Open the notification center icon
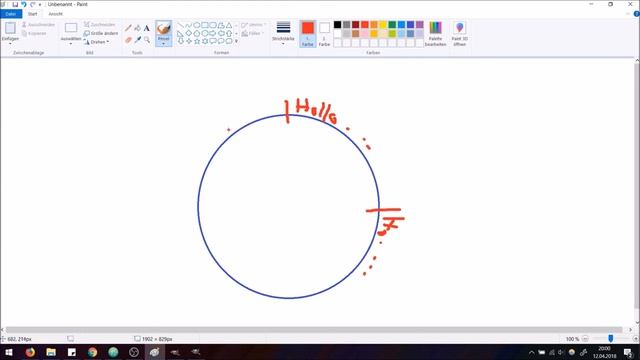 tap(628, 352)
